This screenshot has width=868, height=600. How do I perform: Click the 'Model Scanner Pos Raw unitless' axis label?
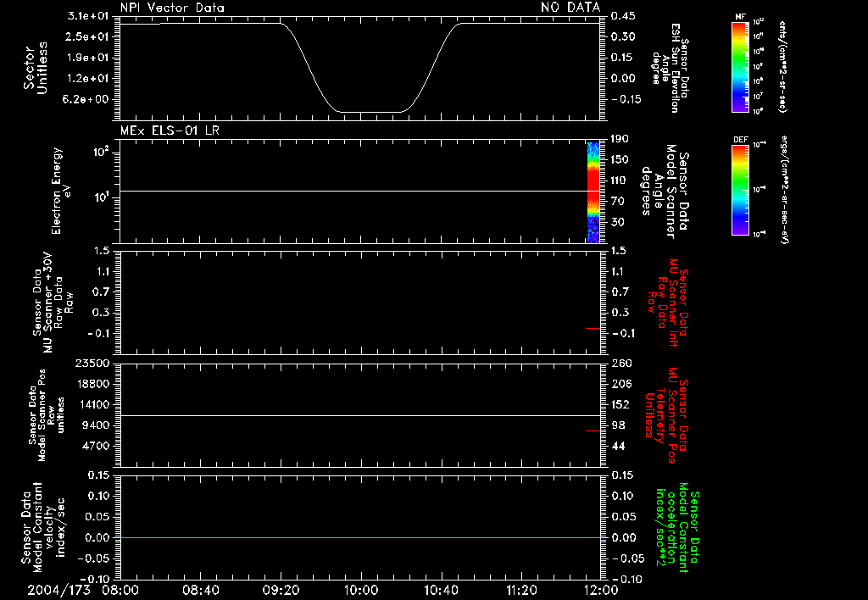click(47, 415)
